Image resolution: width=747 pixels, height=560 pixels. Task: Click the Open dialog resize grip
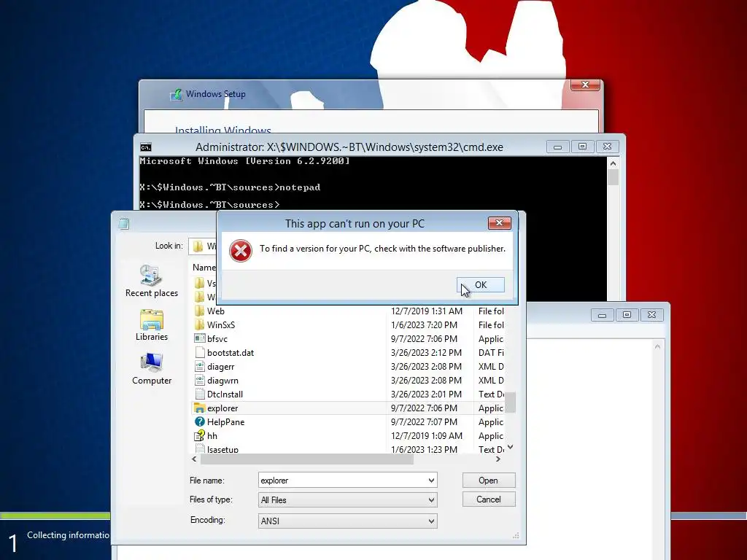click(516, 535)
